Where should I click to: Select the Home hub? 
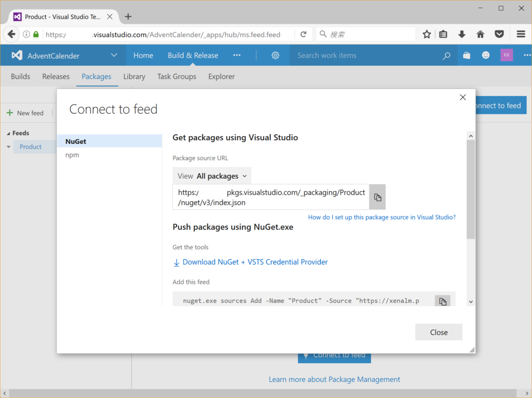143,55
